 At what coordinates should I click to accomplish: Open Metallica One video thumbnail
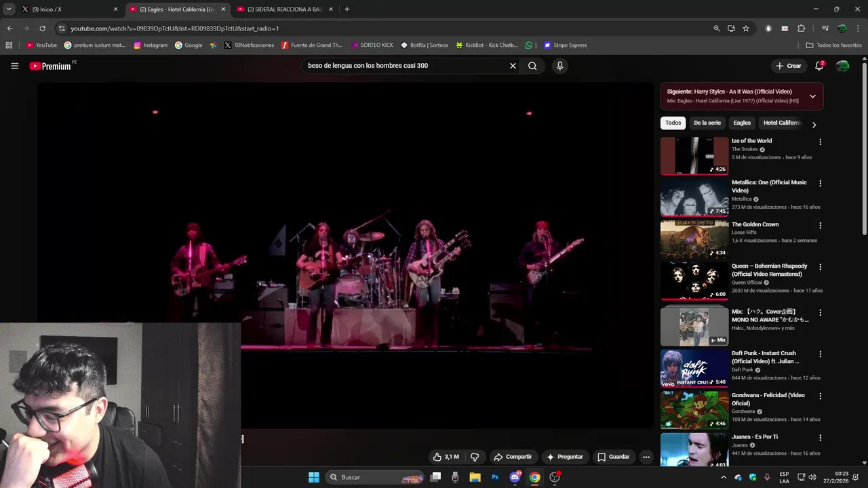(694, 197)
